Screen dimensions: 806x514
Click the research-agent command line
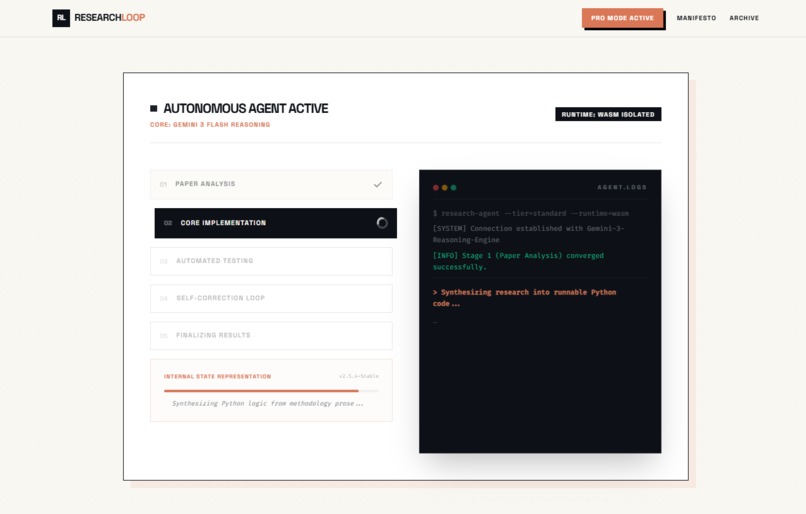530,213
